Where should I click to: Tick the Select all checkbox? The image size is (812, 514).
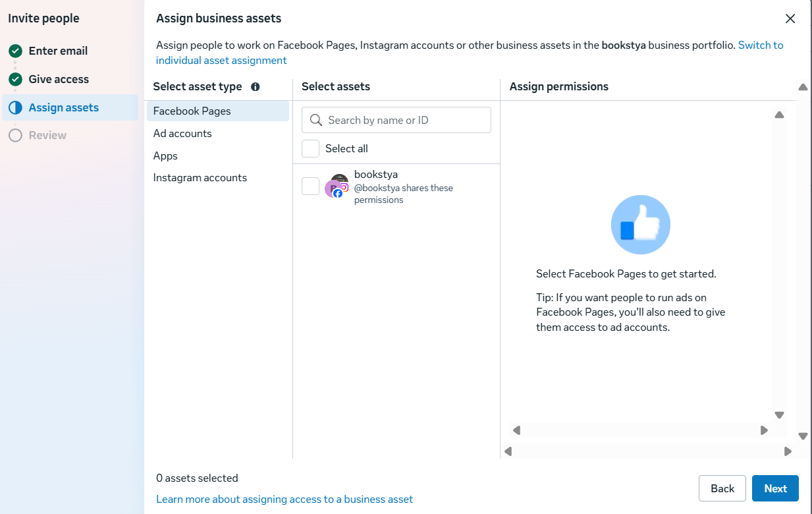tap(311, 148)
